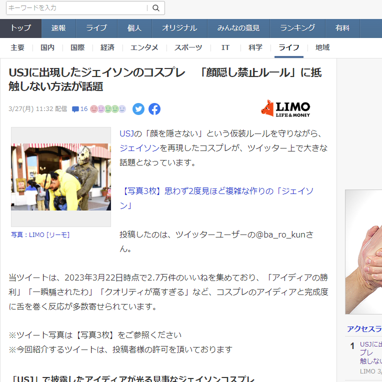This screenshot has width=382, height=382.
Task: Open the スポーツ category
Action: 188,48
